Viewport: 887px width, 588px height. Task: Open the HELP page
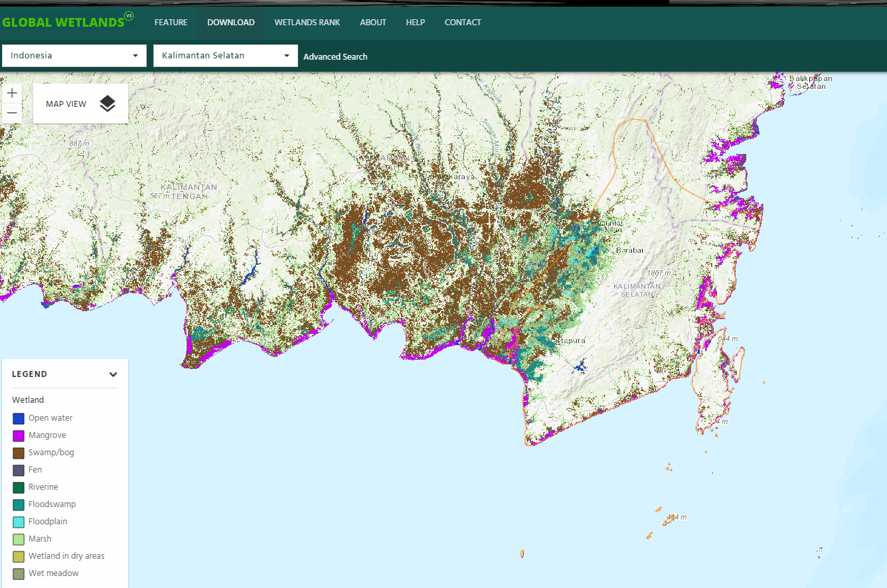416,23
